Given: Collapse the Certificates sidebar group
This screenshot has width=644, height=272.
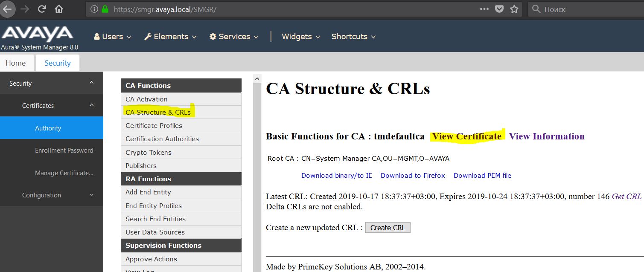Looking at the screenshot, I should pyautogui.click(x=52, y=105).
